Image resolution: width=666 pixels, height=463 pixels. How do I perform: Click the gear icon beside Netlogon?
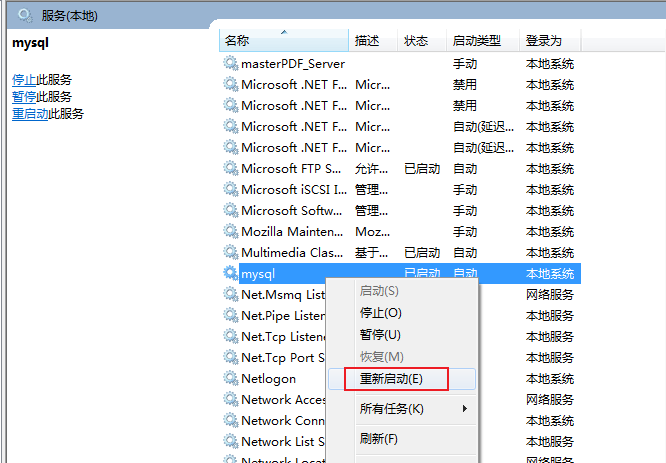pyautogui.click(x=231, y=378)
